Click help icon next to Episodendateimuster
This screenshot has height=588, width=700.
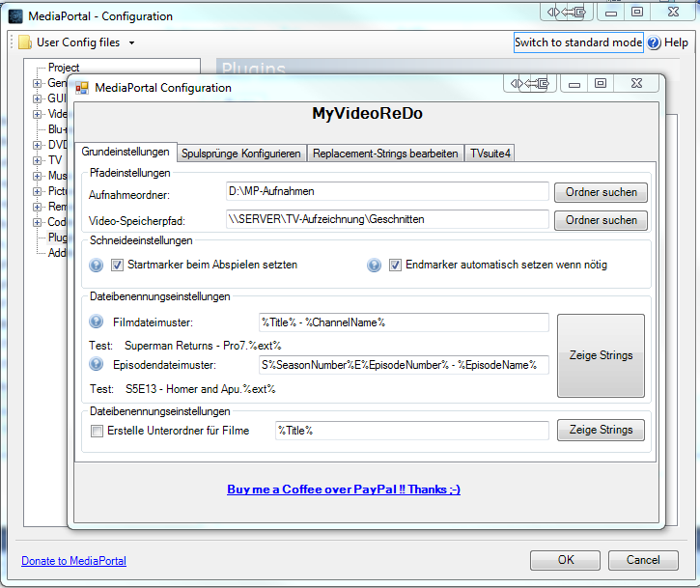pyautogui.click(x=96, y=364)
